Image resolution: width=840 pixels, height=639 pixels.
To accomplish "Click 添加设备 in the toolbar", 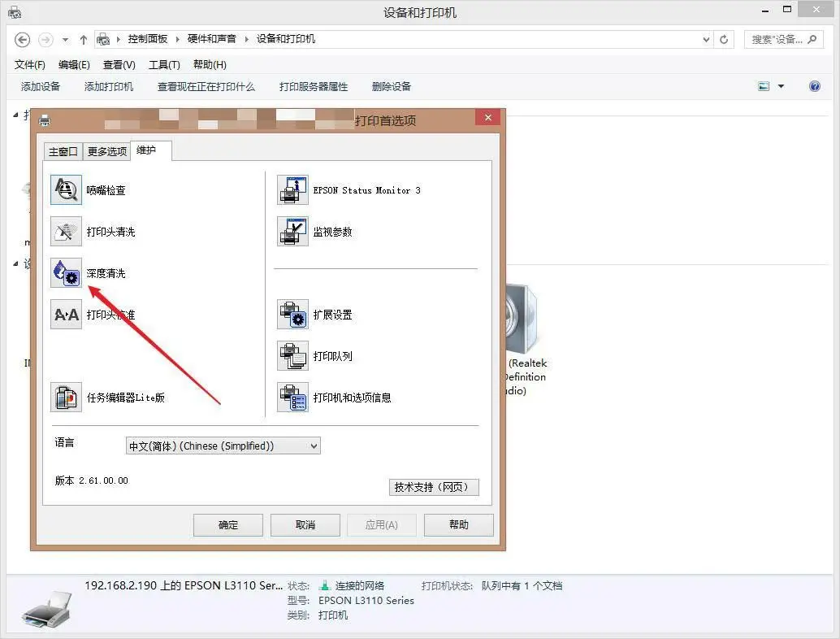I will pos(40,86).
